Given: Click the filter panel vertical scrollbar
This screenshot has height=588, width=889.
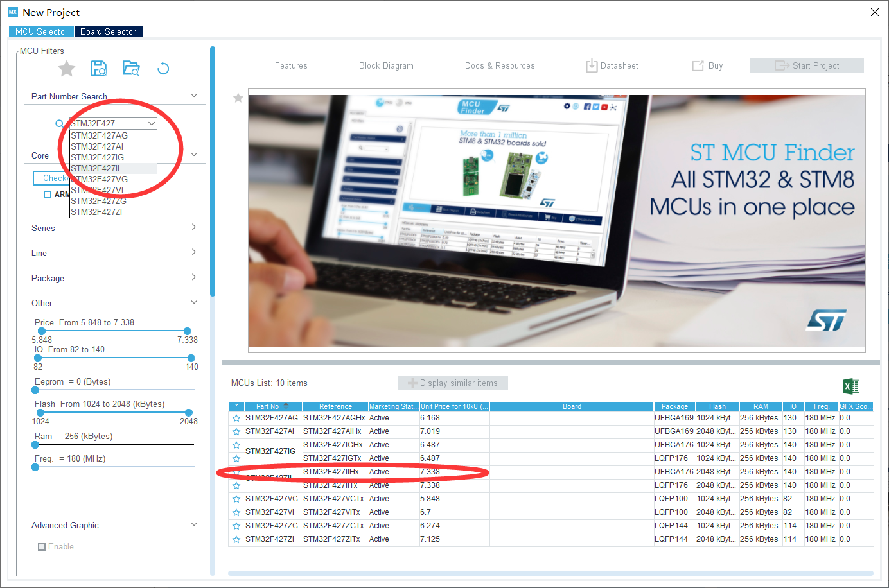Looking at the screenshot, I should (212, 171).
